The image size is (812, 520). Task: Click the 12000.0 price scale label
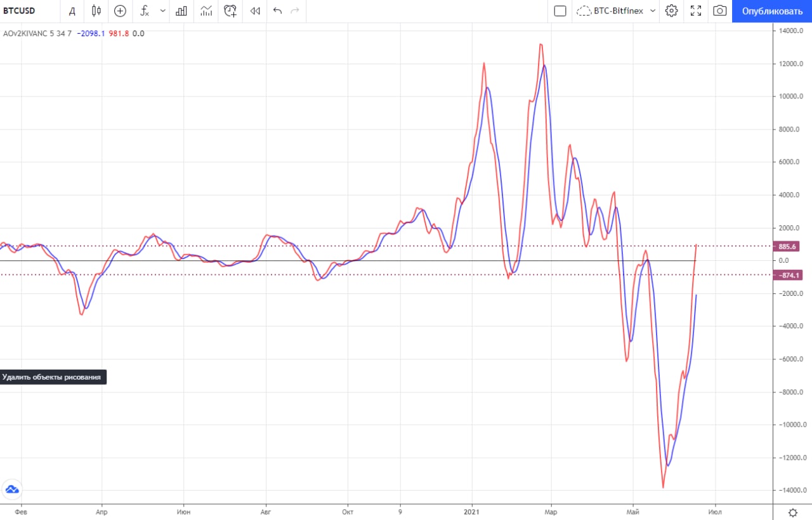[x=792, y=64]
